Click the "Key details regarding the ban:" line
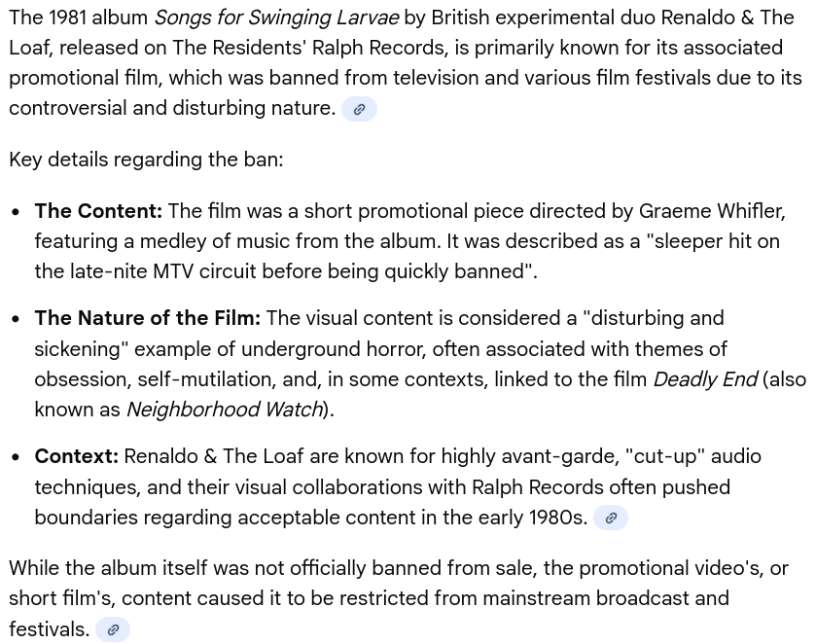 (146, 160)
